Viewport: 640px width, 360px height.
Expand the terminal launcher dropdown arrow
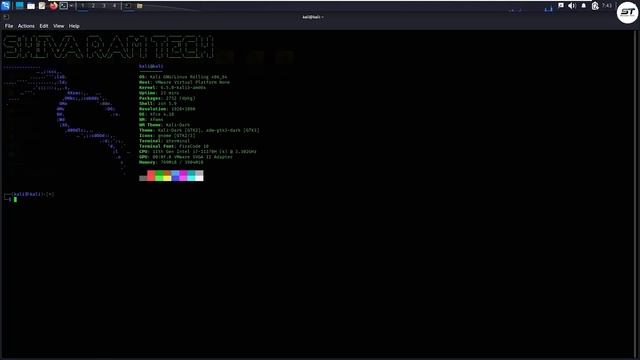[x=71, y=6]
